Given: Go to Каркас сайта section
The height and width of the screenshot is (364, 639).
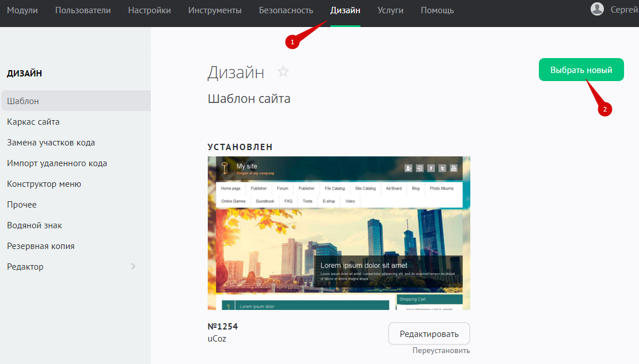Looking at the screenshot, I should pyautogui.click(x=33, y=122).
